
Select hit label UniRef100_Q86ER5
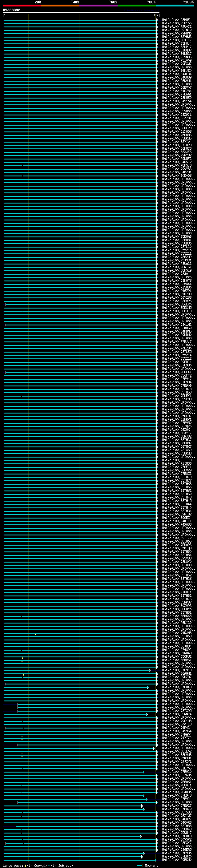tap(177, 850)
